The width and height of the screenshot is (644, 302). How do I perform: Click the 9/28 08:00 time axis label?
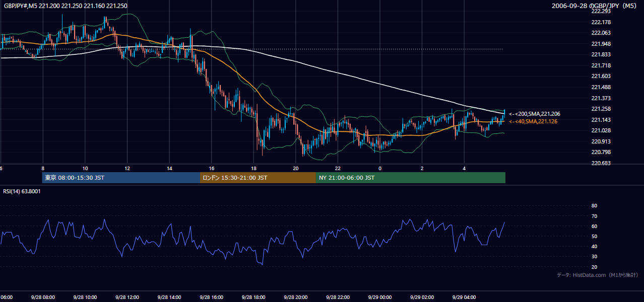[43, 297]
